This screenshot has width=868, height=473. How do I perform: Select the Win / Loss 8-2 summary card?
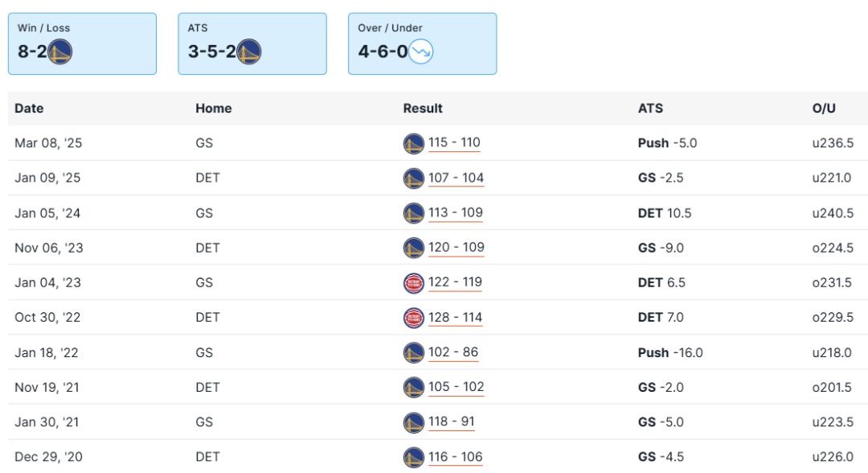(x=82, y=43)
